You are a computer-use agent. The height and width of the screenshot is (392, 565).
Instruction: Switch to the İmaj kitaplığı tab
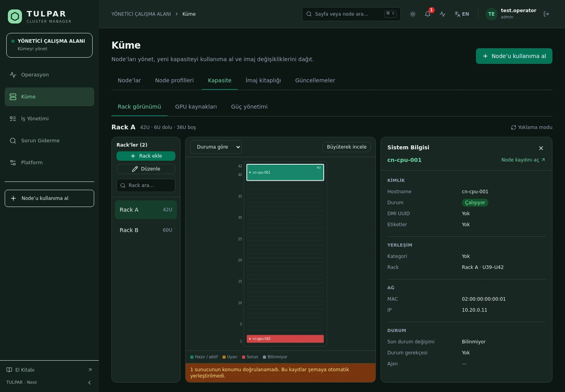(x=263, y=80)
